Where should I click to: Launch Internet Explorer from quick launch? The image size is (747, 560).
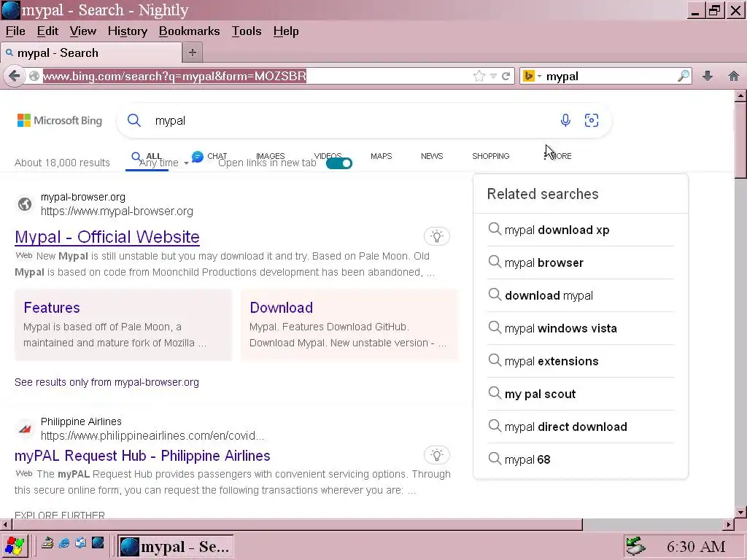pyautogui.click(x=64, y=542)
